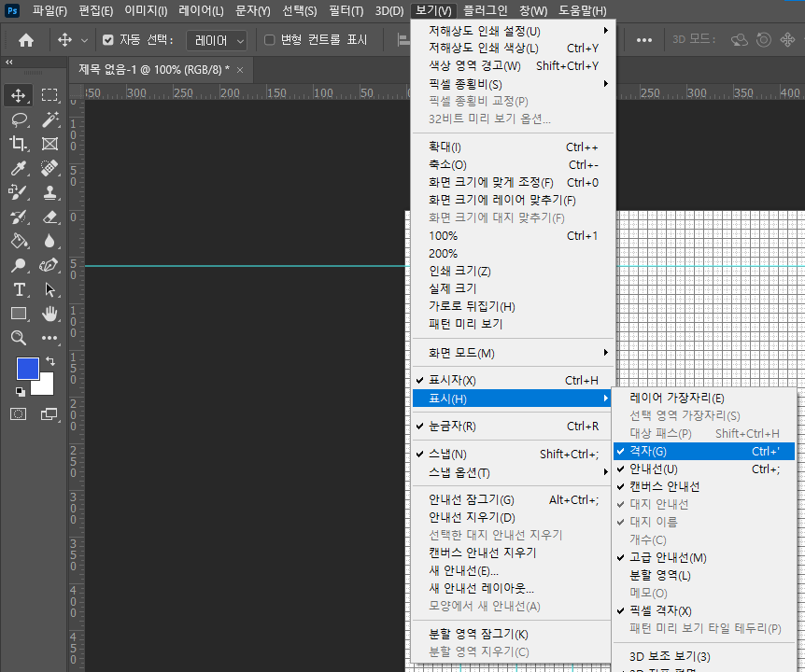
Task: Select the Hand tool
Action: point(49,315)
